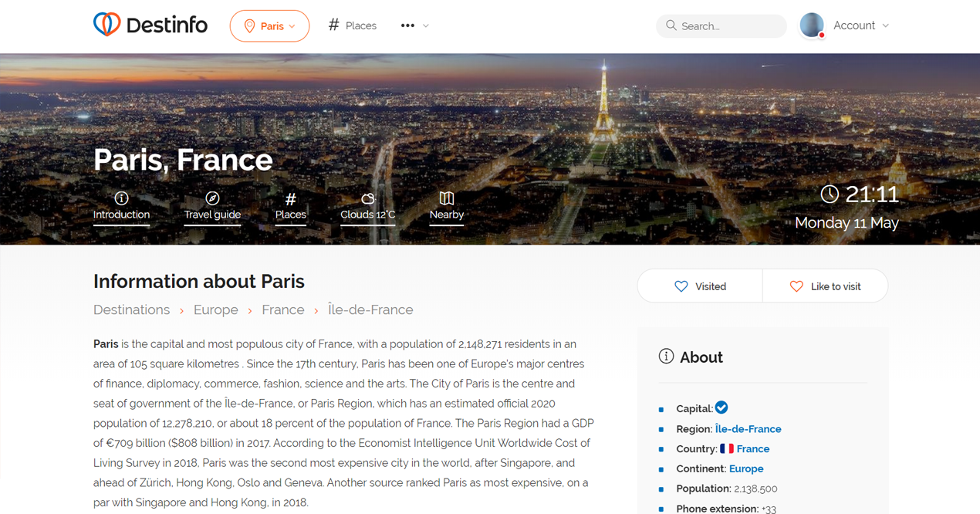Click the Nearby map icon
This screenshot has width=980, height=514.
point(447,198)
